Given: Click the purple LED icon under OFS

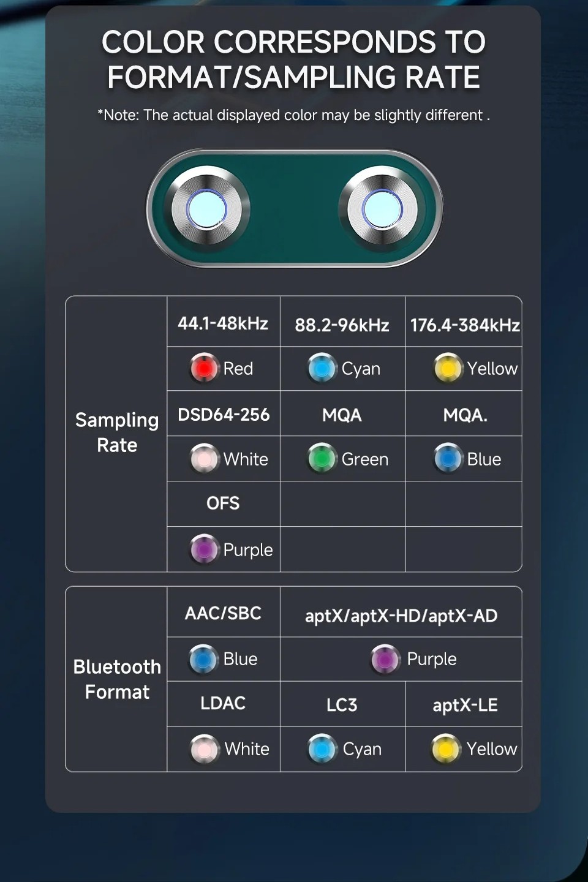Looking at the screenshot, I should [205, 549].
